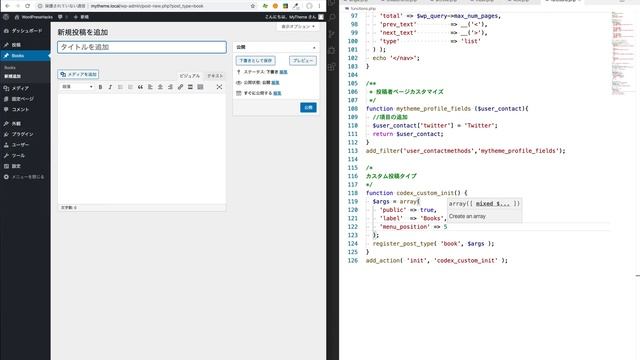Image resolution: width=640 pixels, height=360 pixels.
Task: Edit 公開状態 visibility via 編集 link
Action: coord(276,82)
